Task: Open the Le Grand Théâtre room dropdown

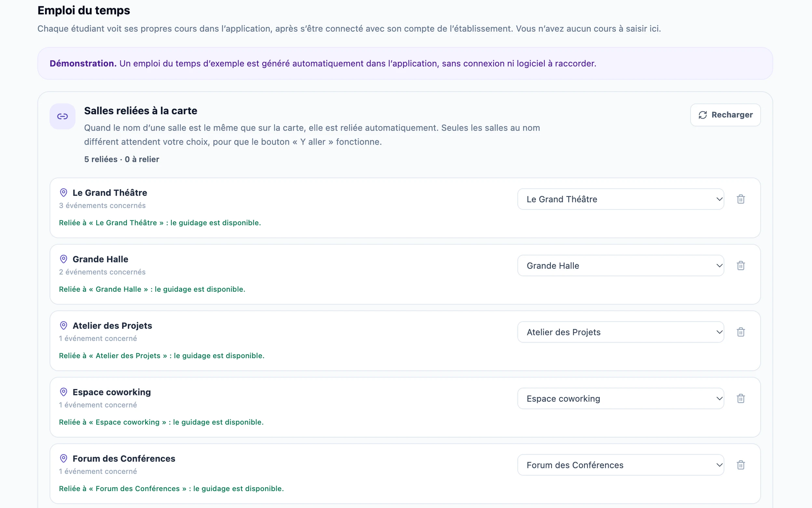Action: coord(620,199)
